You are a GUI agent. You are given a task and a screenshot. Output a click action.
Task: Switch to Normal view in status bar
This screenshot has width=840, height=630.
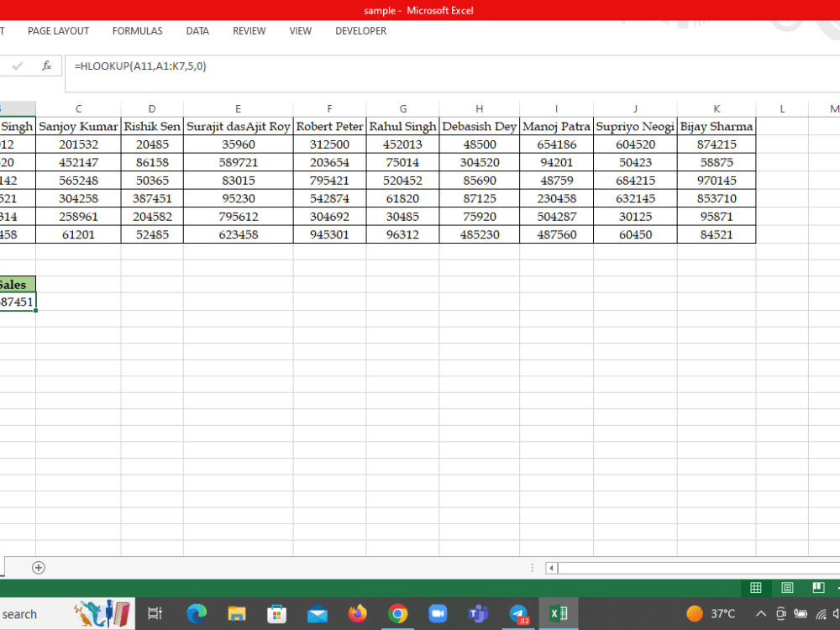[755, 588]
